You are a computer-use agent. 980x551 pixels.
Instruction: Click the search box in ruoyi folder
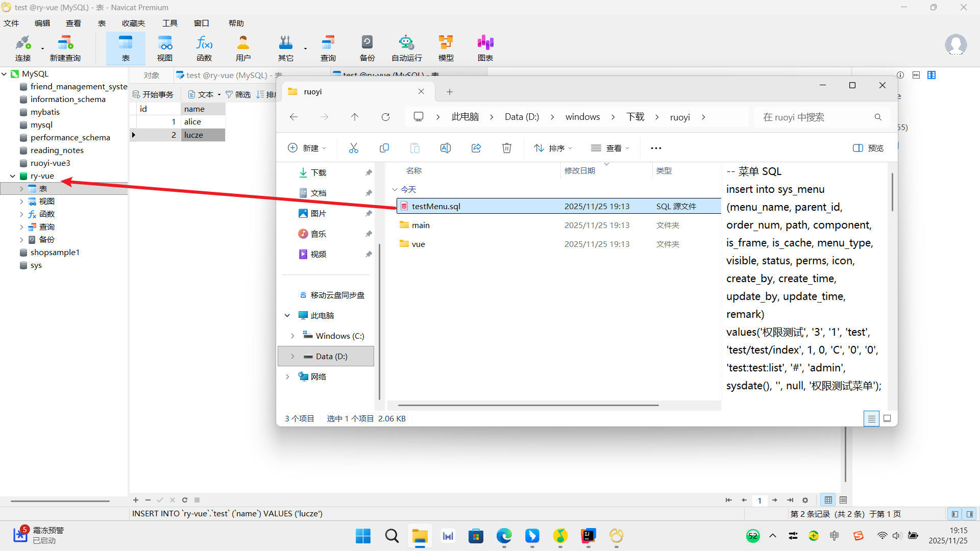point(817,117)
